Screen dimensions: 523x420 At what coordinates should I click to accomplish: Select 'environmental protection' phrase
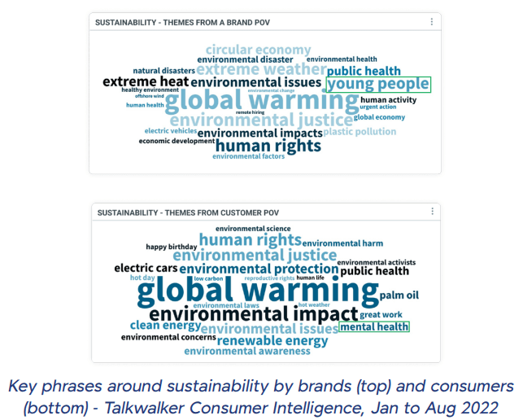(259, 269)
